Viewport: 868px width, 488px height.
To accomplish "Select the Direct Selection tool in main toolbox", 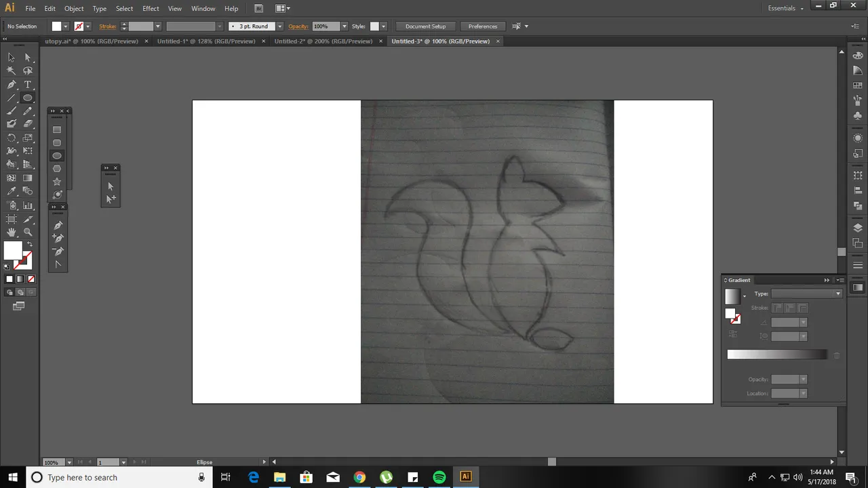I will (28, 58).
